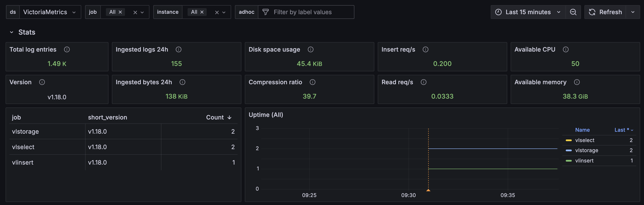Click the Disk space usage value 45.4 KiB

[310, 64]
